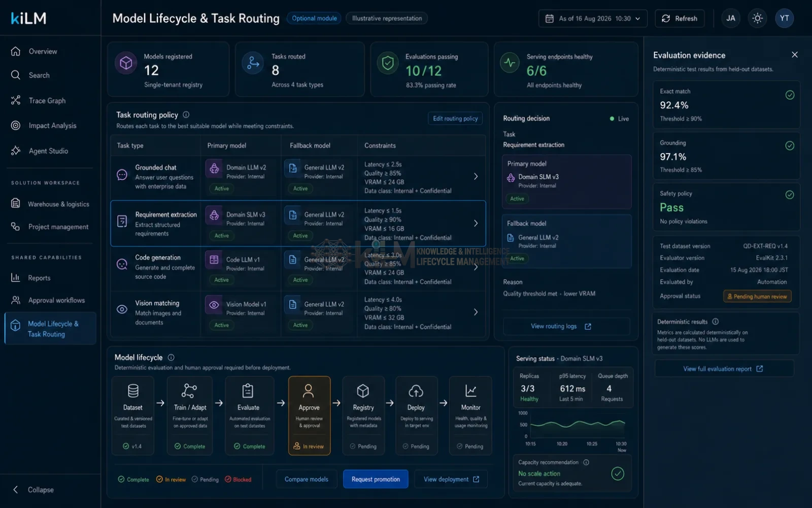812x508 pixels.
Task: Click the Task routing policy info icon
Action: tap(186, 115)
